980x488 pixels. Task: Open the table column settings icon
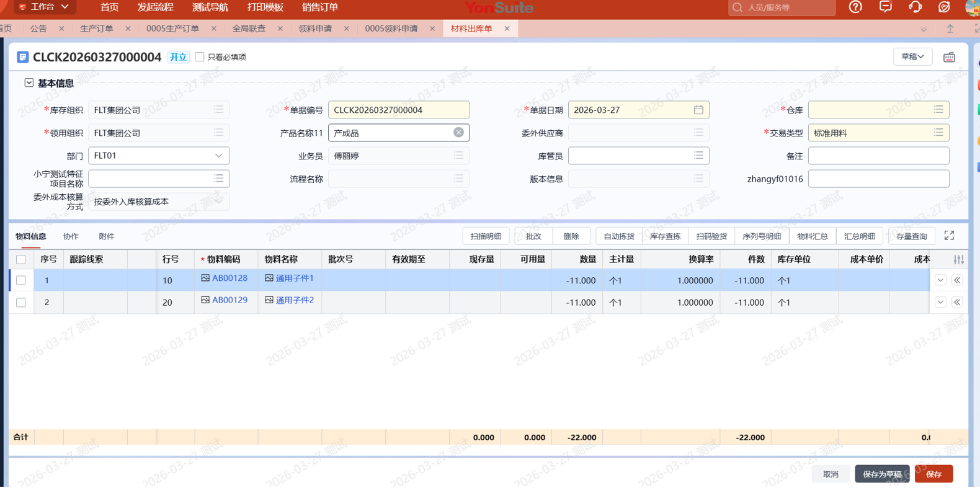(958, 260)
